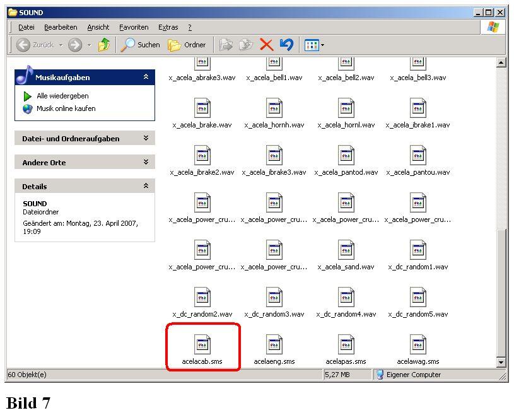Select the acelacab.sms file icon

202,345
